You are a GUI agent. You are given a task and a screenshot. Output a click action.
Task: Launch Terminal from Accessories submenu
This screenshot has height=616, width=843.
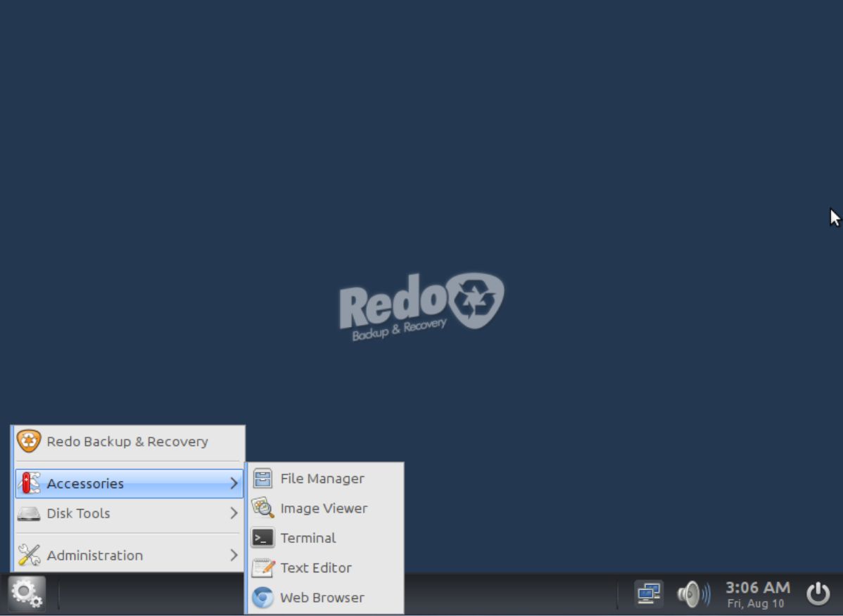325,538
